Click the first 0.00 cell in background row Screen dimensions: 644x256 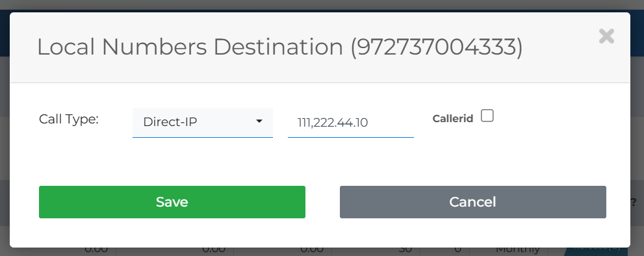(96, 250)
